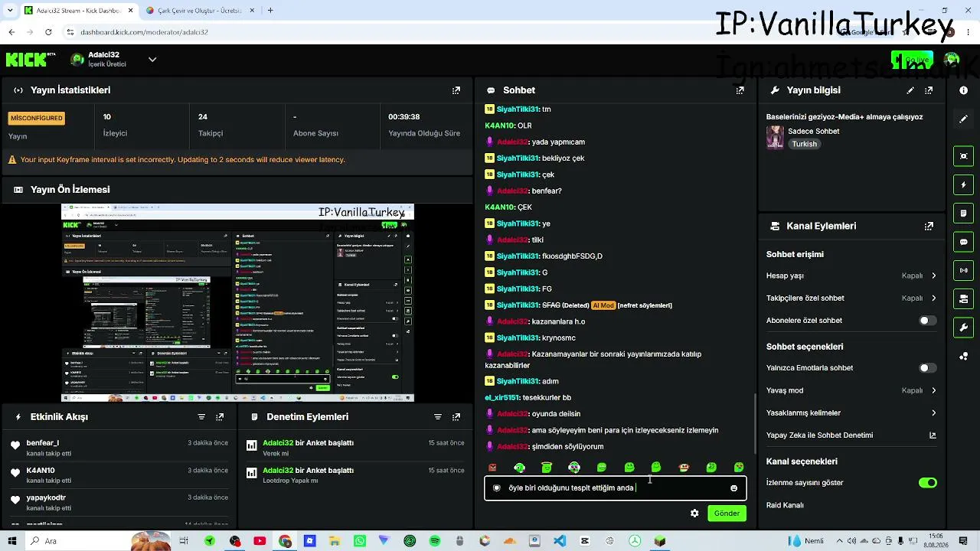Reload the page with the refresh button
The height and width of the screenshot is (551, 980).
(x=48, y=32)
